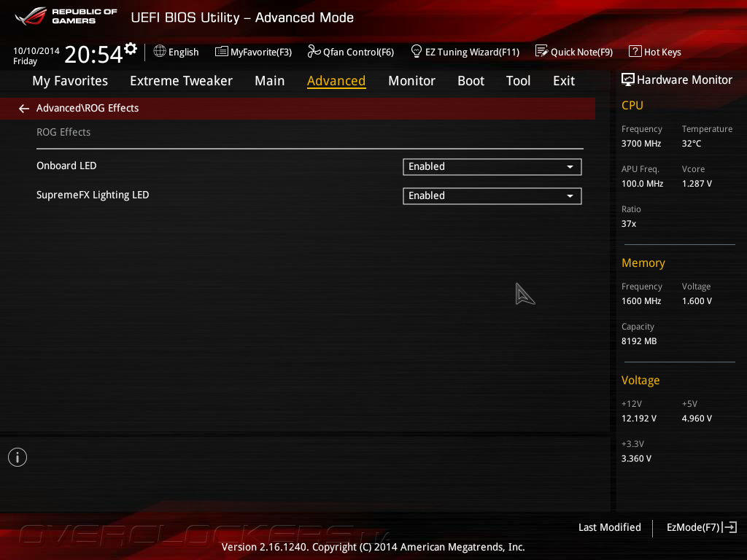The width and height of the screenshot is (747, 560).
Task: Click the CPU frequency value 3700 MHz
Action: pyautogui.click(x=641, y=144)
